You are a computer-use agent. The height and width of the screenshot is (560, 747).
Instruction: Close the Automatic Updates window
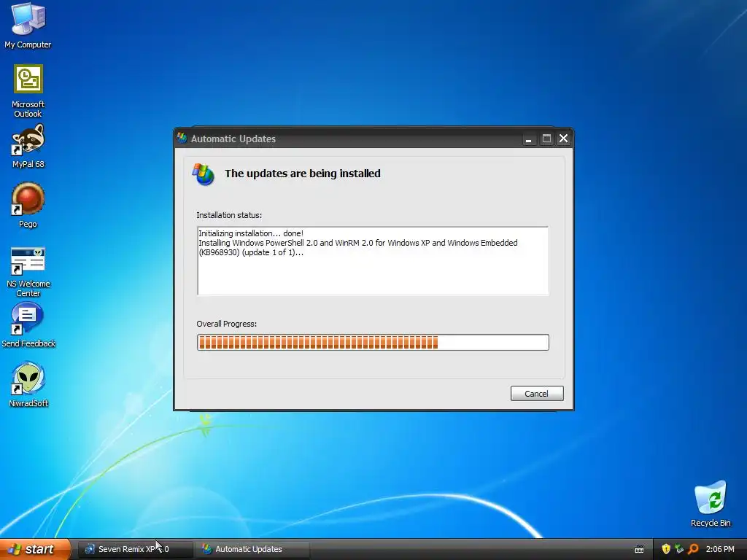click(x=564, y=139)
